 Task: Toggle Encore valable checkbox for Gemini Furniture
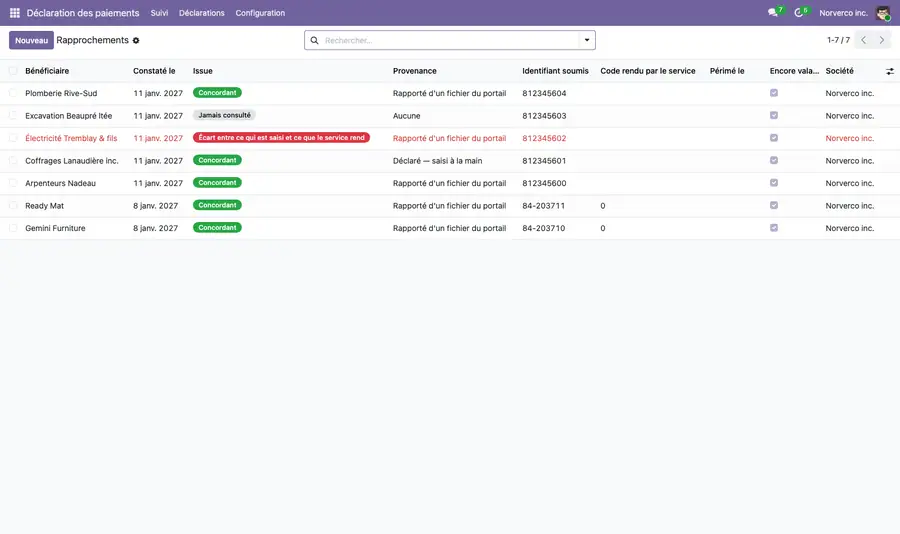774,228
